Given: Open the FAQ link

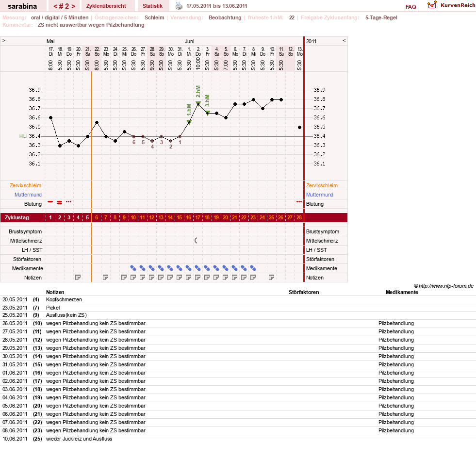Looking at the screenshot, I should point(410,7).
